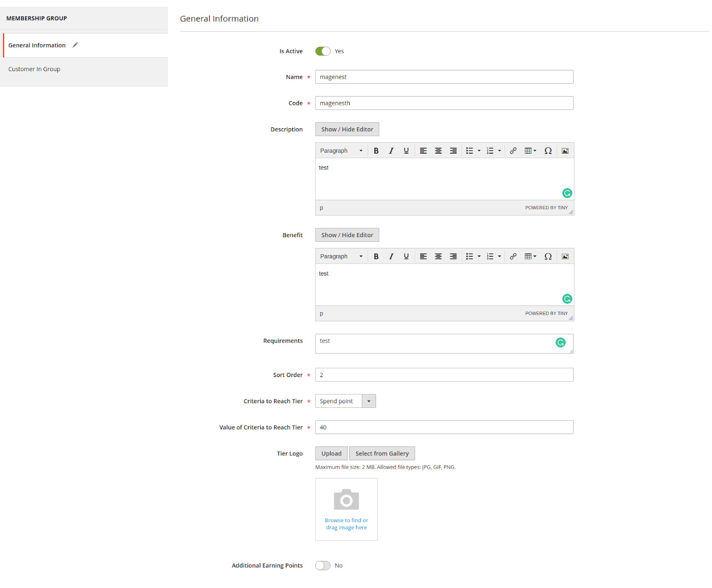Click Upload button for Tier Logo

[x=331, y=454]
